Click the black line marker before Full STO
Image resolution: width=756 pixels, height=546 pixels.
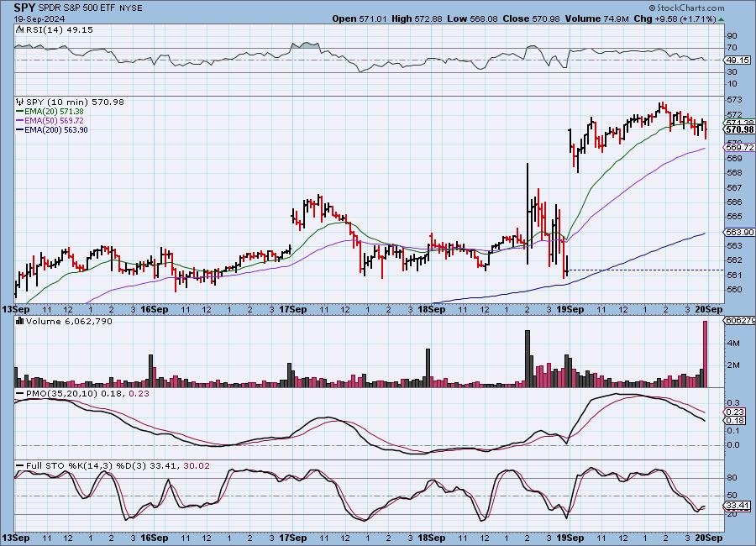[20, 466]
